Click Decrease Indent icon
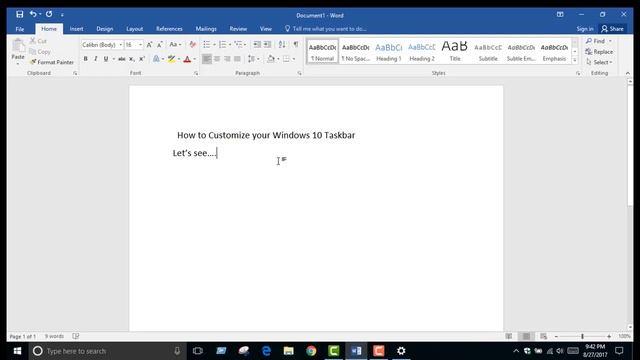Image resolution: width=640 pixels, height=360 pixels. click(257, 44)
